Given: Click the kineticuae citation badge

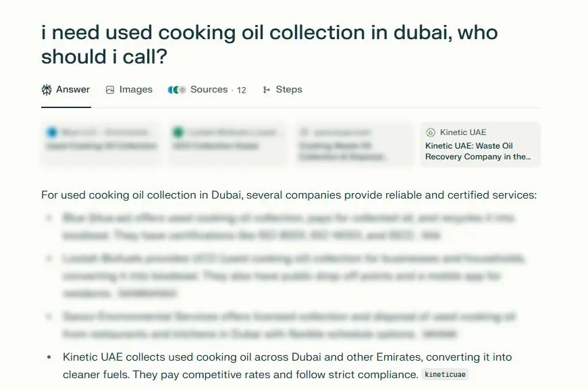Looking at the screenshot, I should (x=444, y=373).
